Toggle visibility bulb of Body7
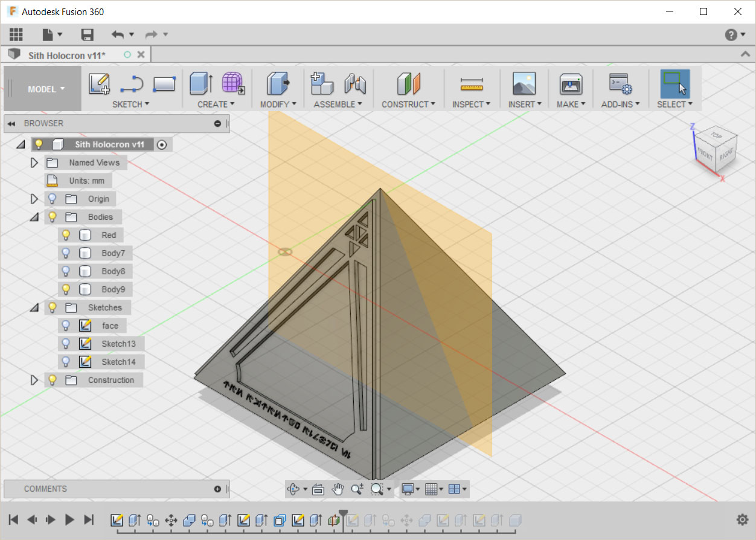Screen dimensions: 756x540 (x=66, y=253)
